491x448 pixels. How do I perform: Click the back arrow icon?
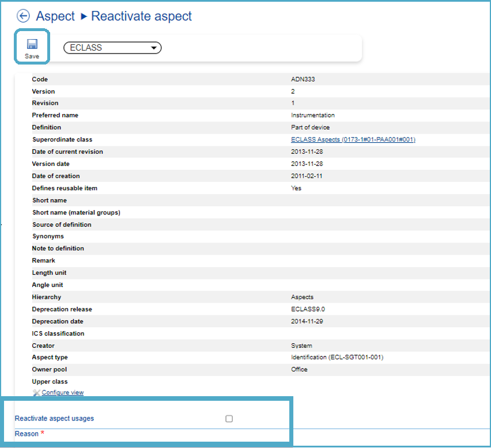click(23, 16)
